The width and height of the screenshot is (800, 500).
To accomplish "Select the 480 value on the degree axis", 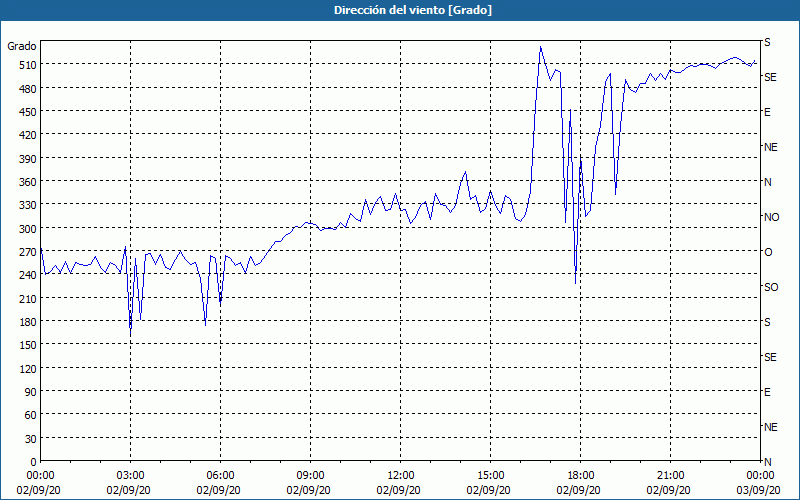I will point(29,88).
